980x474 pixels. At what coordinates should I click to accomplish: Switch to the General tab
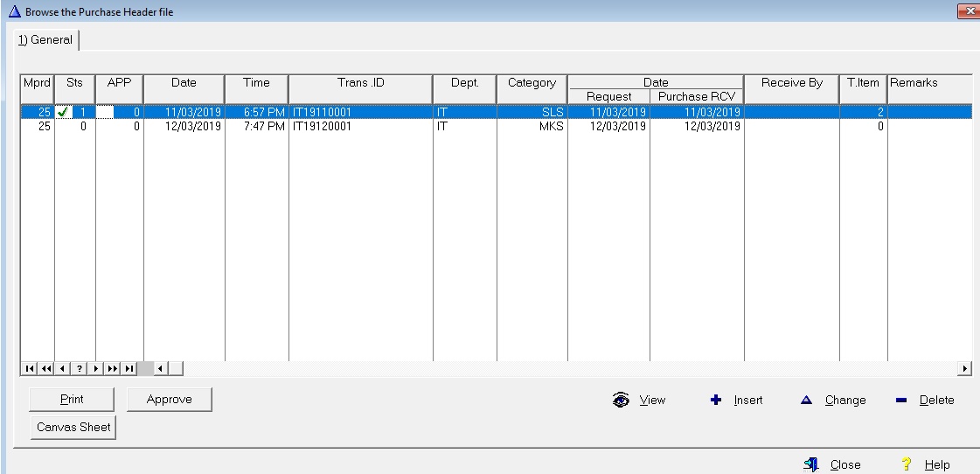46,40
